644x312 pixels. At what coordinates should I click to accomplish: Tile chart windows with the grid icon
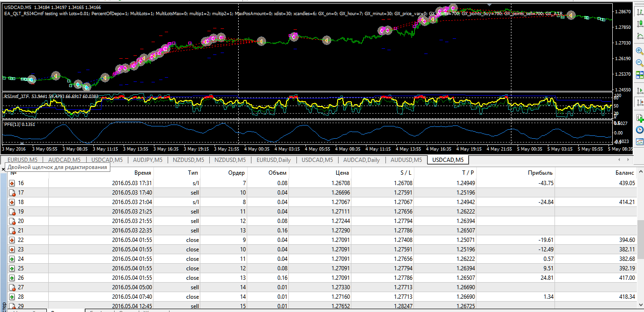(x=640, y=74)
